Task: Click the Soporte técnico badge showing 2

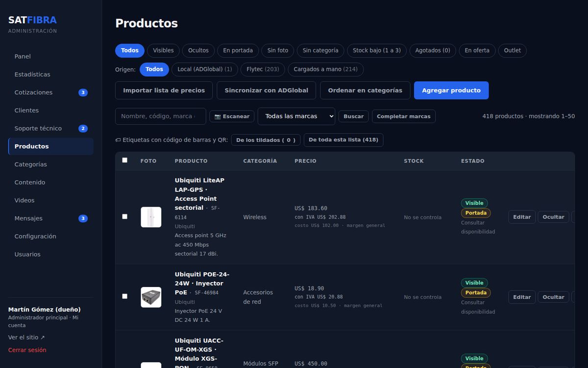Action: coord(83,129)
